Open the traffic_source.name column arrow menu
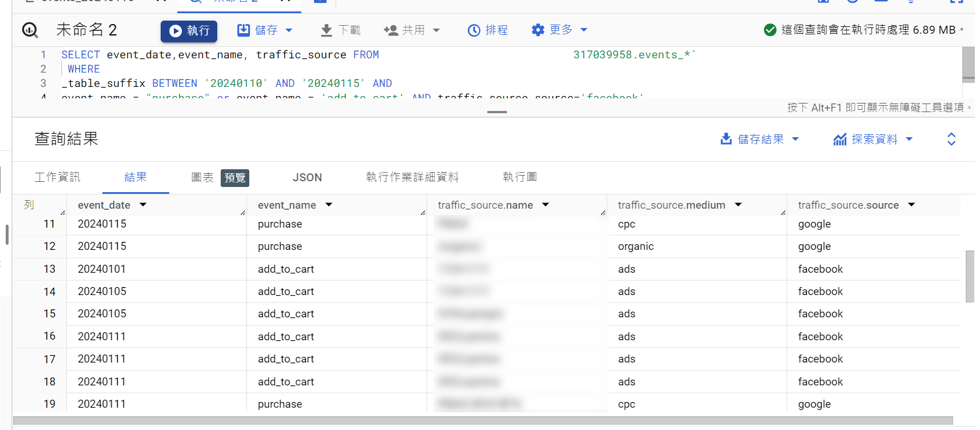980x430 pixels. pos(545,205)
